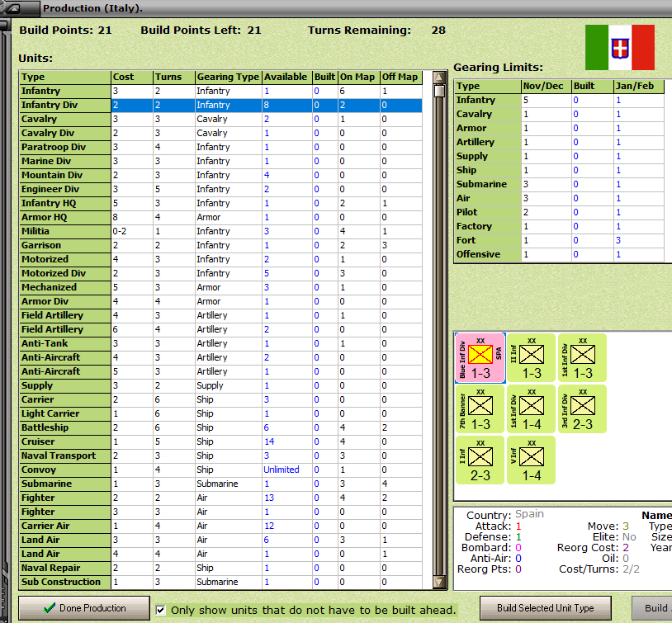Image resolution: width=672 pixels, height=623 pixels.
Task: Select the Armor Div row
Action: click(x=221, y=301)
